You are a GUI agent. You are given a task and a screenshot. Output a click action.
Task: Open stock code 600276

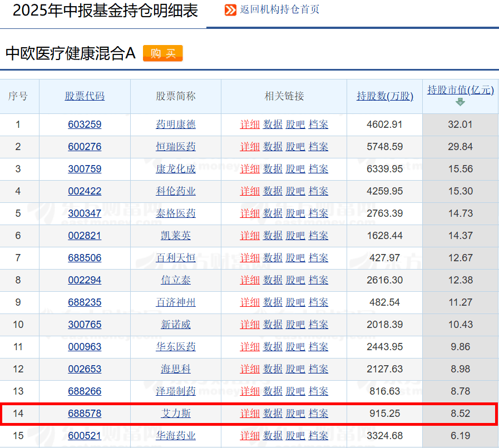(85, 147)
